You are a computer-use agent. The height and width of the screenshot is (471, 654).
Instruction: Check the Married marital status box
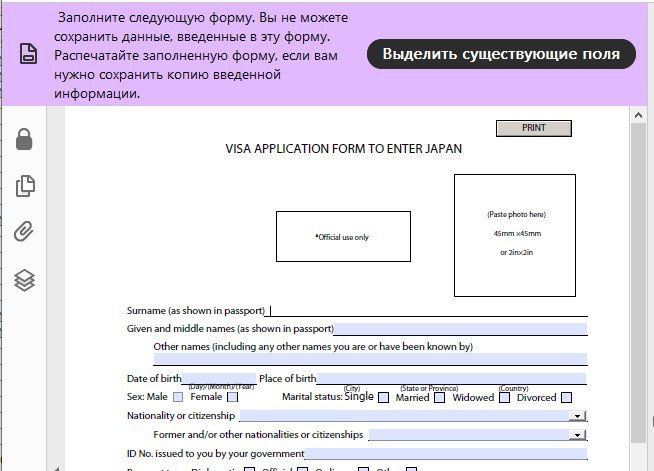tap(439, 398)
